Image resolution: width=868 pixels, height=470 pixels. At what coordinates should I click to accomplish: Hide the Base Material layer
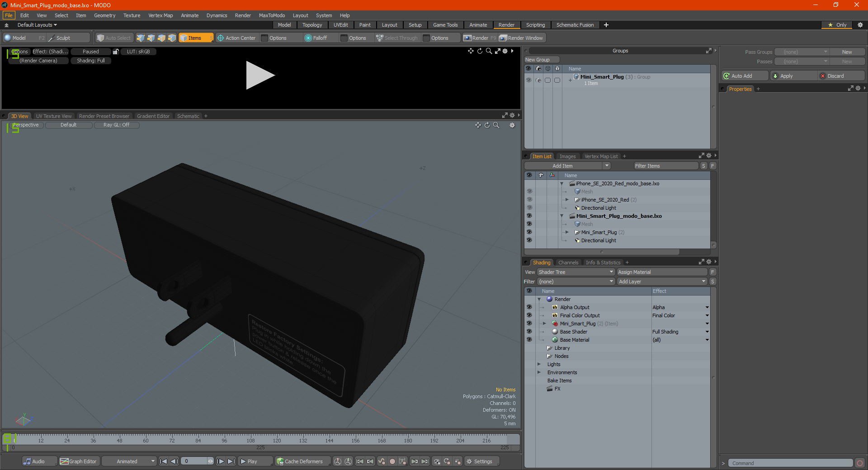[x=529, y=340]
